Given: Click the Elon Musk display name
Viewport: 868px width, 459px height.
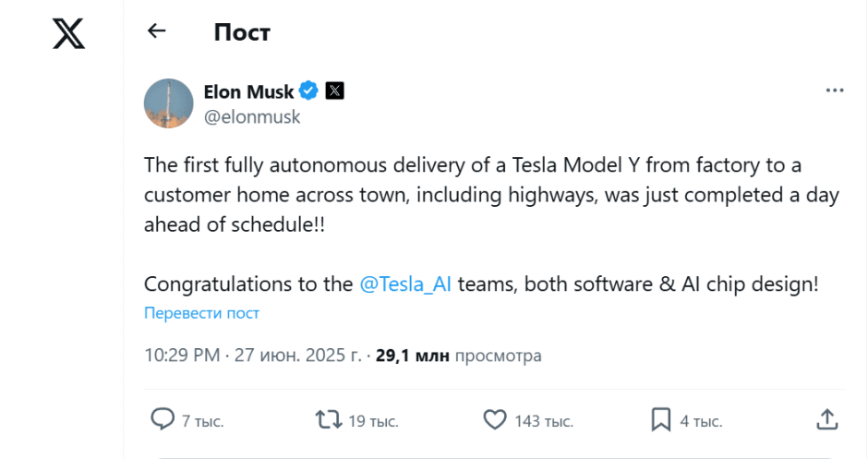Looking at the screenshot, I should tap(248, 91).
